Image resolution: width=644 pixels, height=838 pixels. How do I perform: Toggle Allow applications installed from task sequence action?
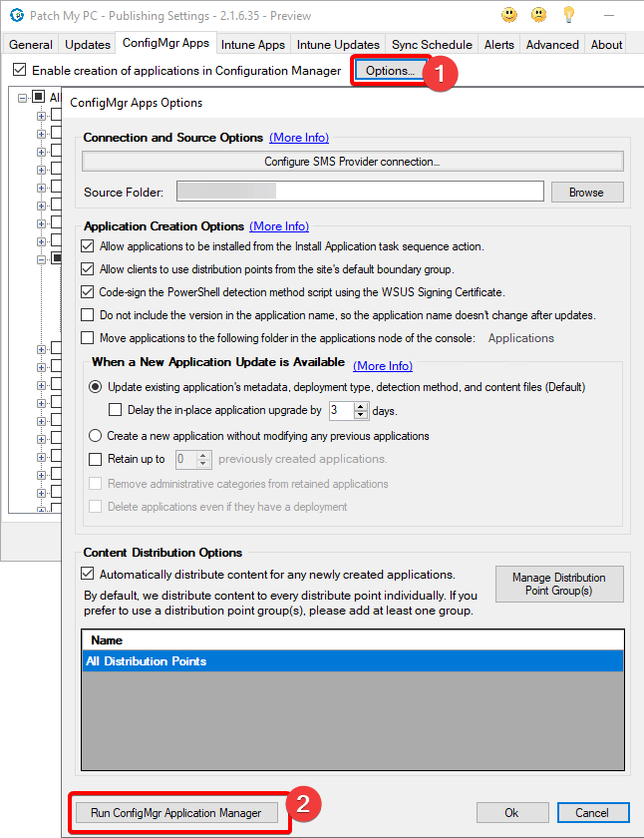[x=87, y=246]
